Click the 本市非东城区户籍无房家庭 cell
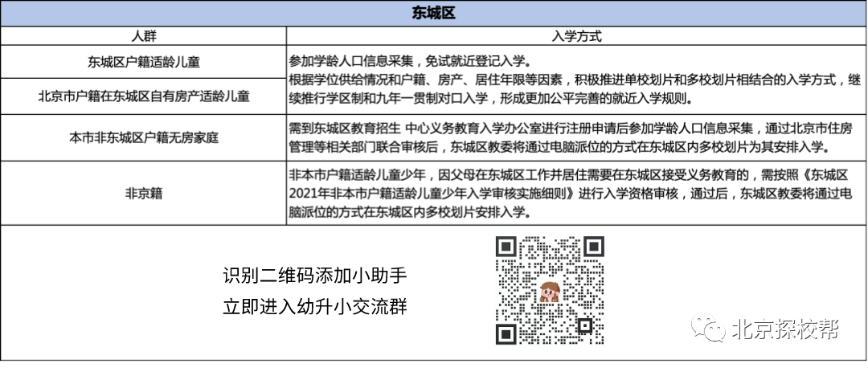The width and height of the screenshot is (868, 368). click(143, 137)
